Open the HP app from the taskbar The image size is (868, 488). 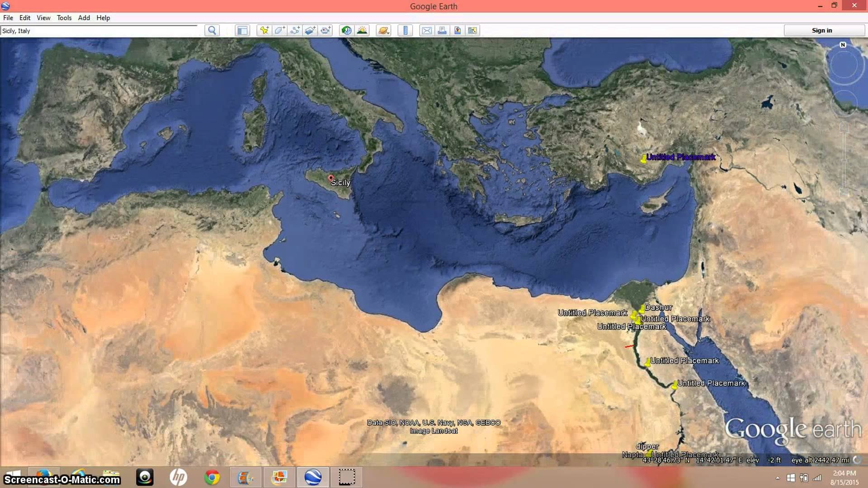[x=179, y=477]
